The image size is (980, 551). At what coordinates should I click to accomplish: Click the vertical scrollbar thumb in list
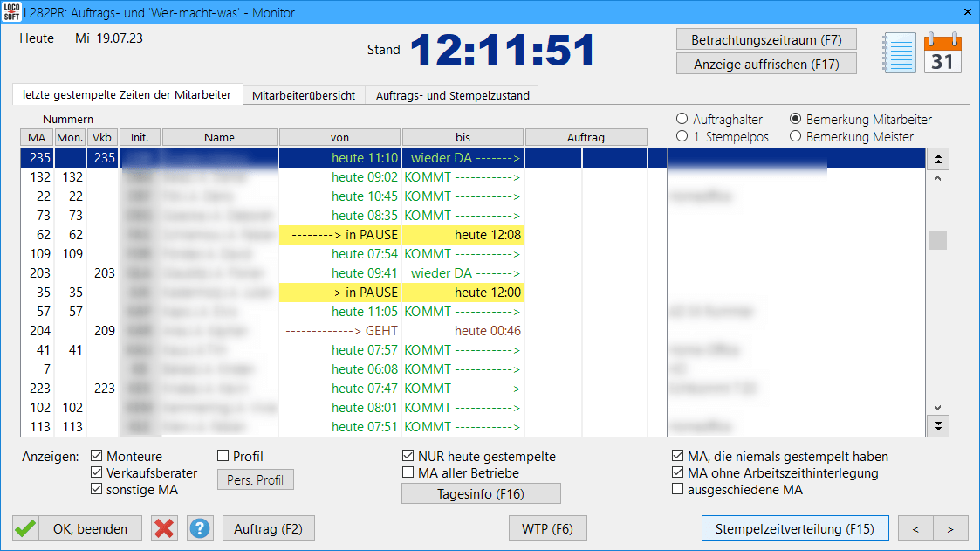point(938,240)
